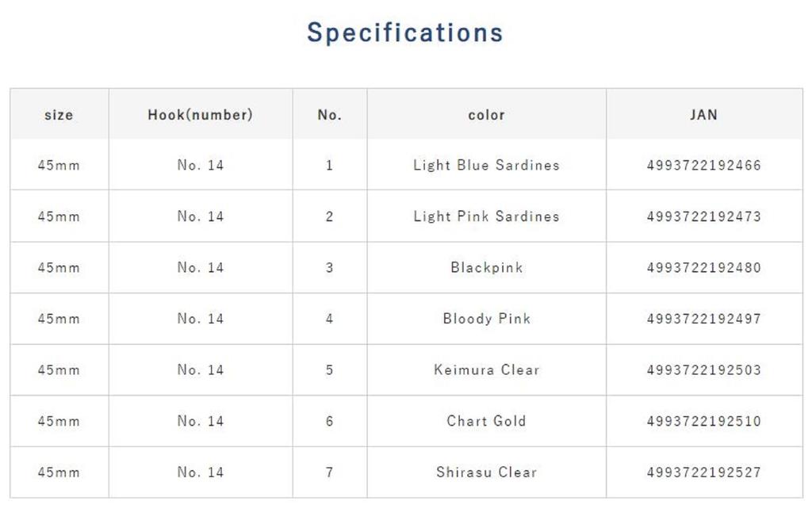Select the Bloody Pink color cell
Viewport: 812px width, 505px height.
point(486,319)
